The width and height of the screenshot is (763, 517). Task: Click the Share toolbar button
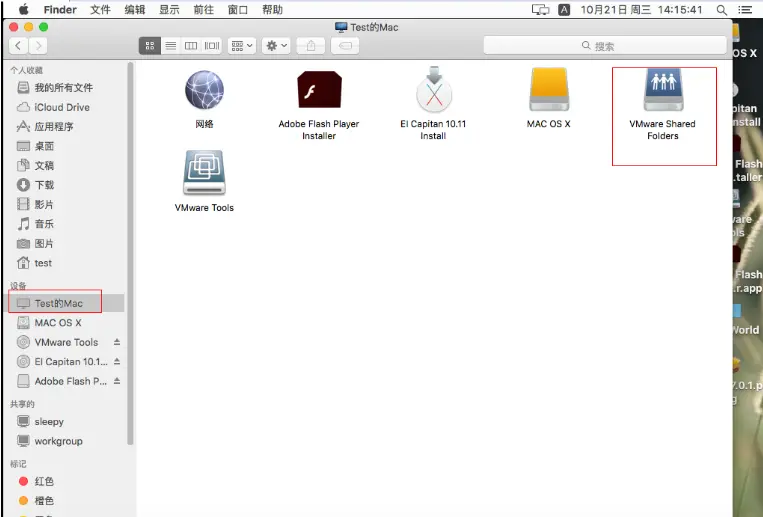point(311,46)
